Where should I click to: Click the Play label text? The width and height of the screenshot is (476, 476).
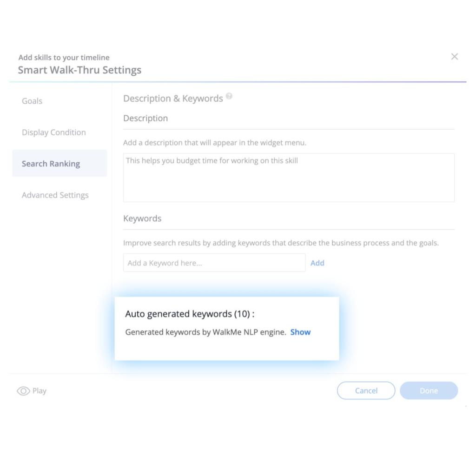click(x=40, y=391)
